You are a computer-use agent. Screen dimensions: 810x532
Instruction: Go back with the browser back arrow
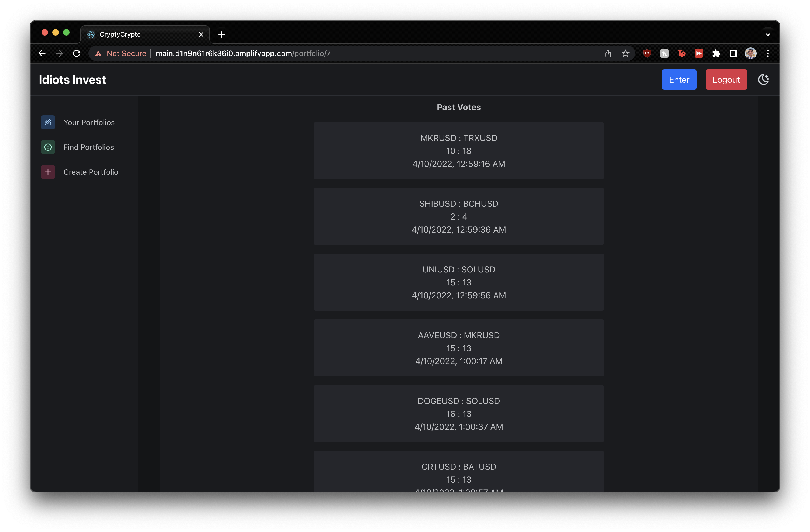pyautogui.click(x=42, y=53)
